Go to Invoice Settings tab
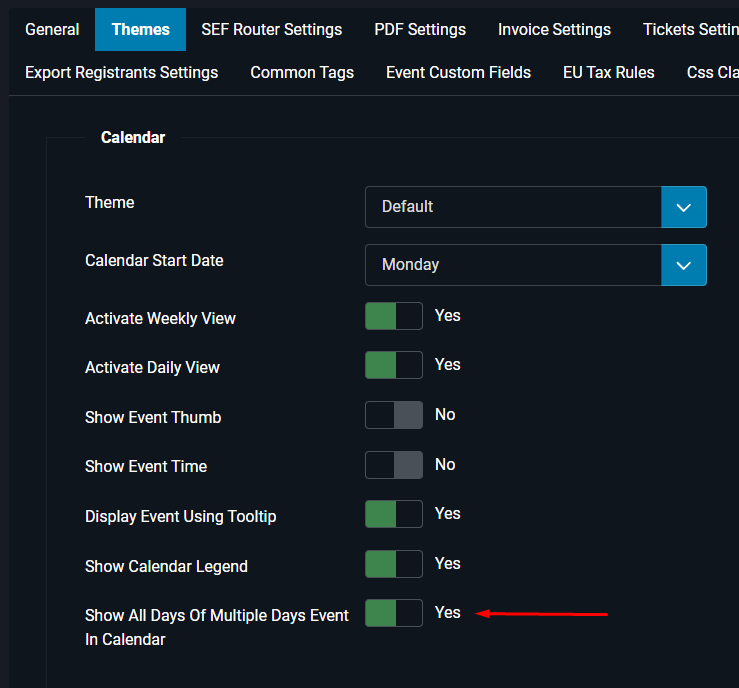This screenshot has width=739, height=688. (x=554, y=29)
